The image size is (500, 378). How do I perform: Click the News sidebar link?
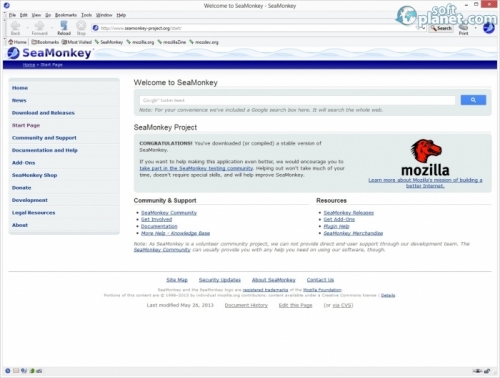click(19, 100)
